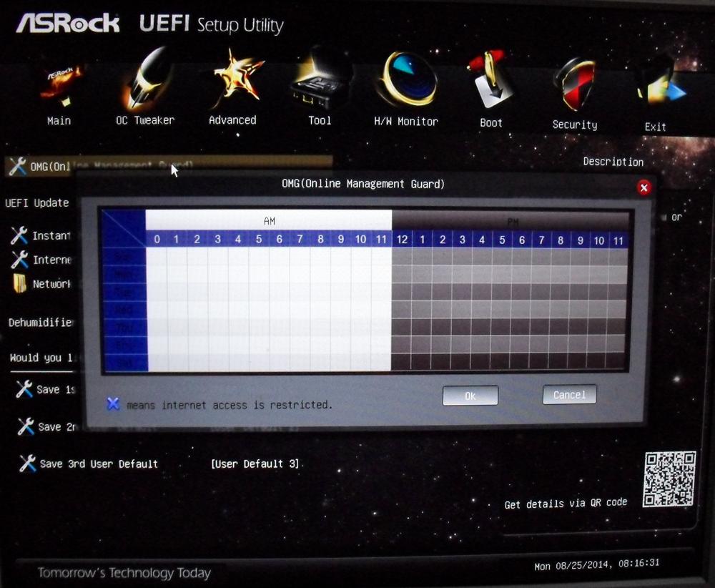Toggle the Sunday 0 AM schedule cell
This screenshot has height=588, width=715.
click(157, 256)
